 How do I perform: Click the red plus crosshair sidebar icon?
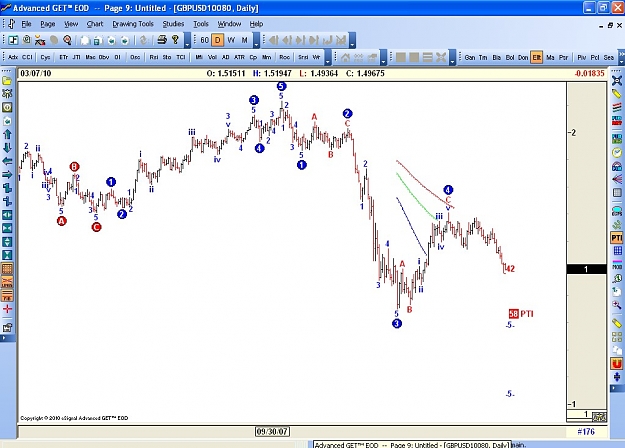[x=7, y=309]
